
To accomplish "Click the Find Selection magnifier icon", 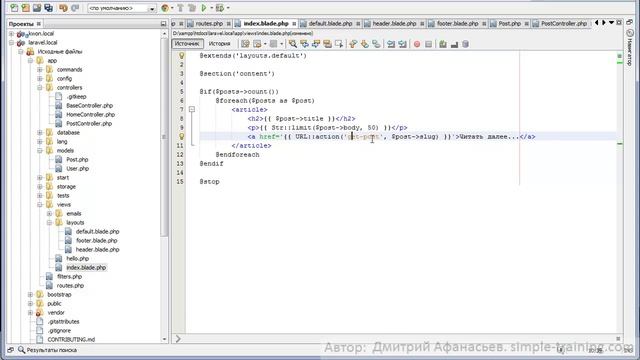I will coord(293,44).
